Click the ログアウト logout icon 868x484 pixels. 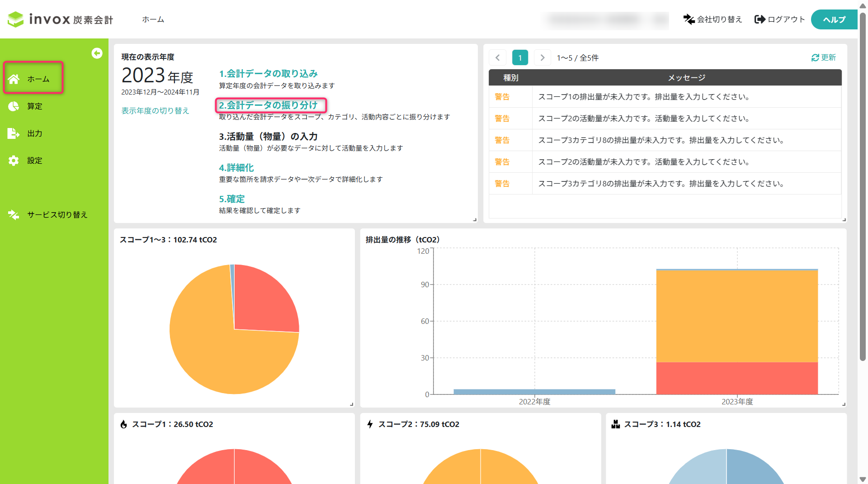(x=760, y=19)
